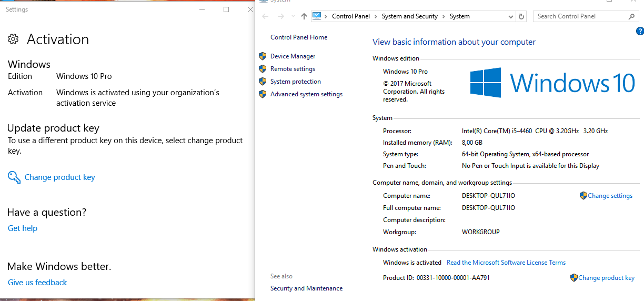Click the System window title icon

click(263, 2)
